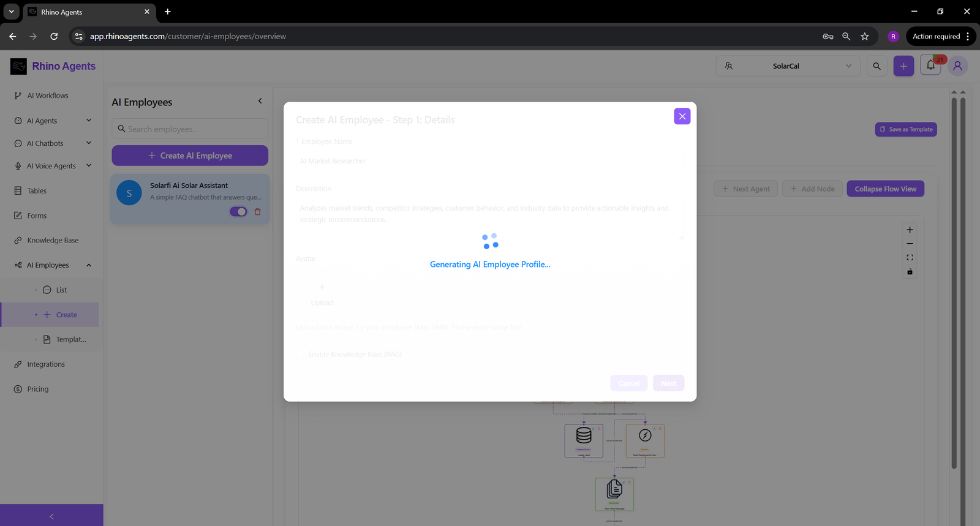Click Collapse Flow View button

click(x=886, y=189)
